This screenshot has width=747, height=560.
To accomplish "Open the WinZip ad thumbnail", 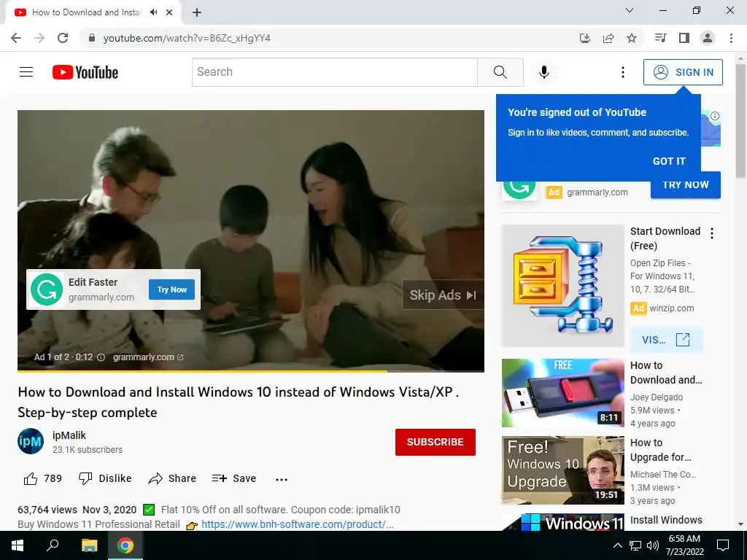I will pyautogui.click(x=562, y=286).
